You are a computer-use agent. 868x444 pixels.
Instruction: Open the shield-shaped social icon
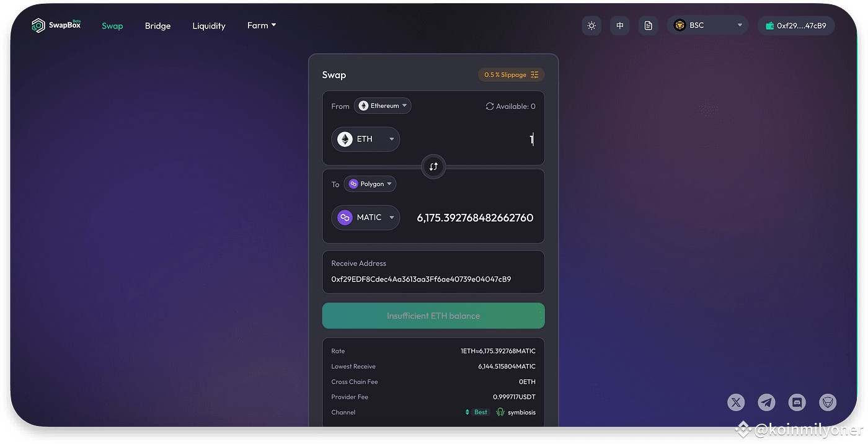click(x=828, y=402)
